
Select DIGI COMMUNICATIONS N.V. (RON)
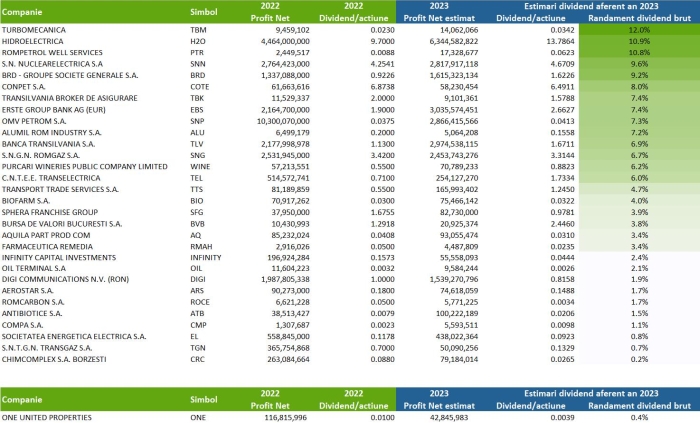click(65, 279)
